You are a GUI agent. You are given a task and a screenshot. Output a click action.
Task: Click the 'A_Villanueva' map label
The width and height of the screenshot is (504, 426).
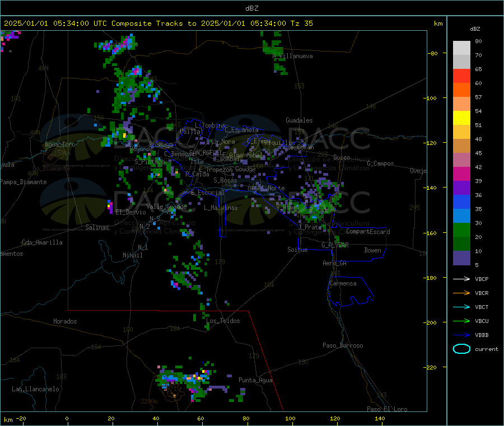click(x=292, y=56)
